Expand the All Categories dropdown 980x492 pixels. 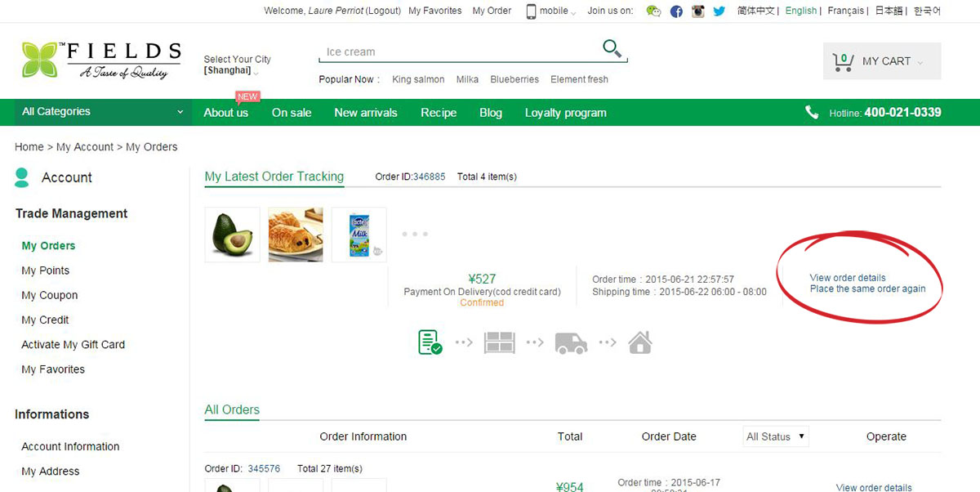pos(102,112)
